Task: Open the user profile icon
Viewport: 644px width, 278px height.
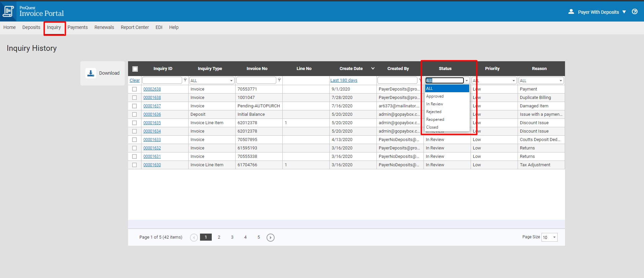Action: pyautogui.click(x=571, y=12)
